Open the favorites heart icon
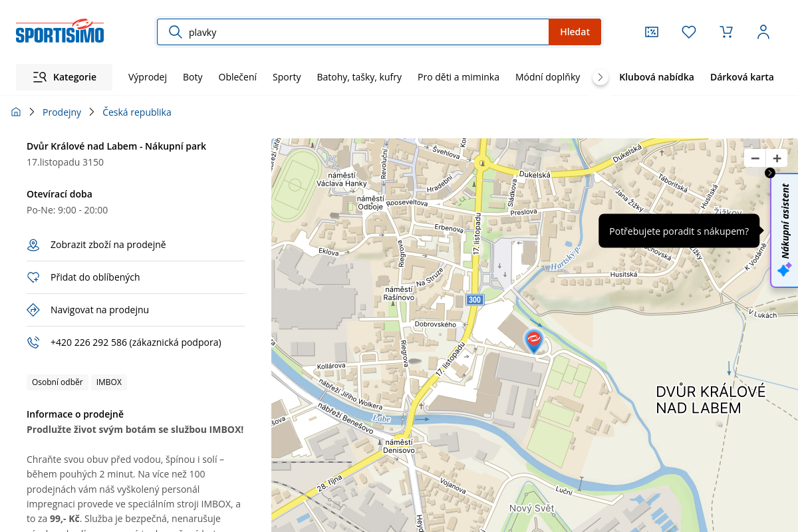798x532 pixels. tap(689, 32)
